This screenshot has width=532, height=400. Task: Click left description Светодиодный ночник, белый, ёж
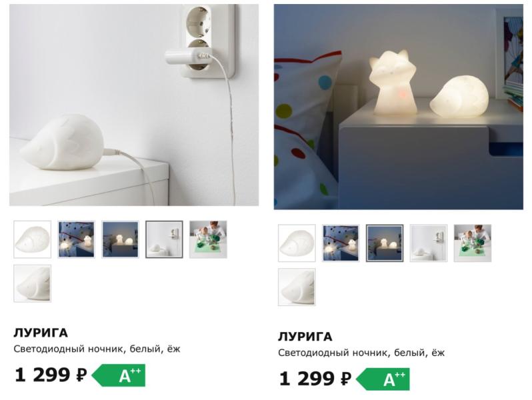tap(97, 349)
